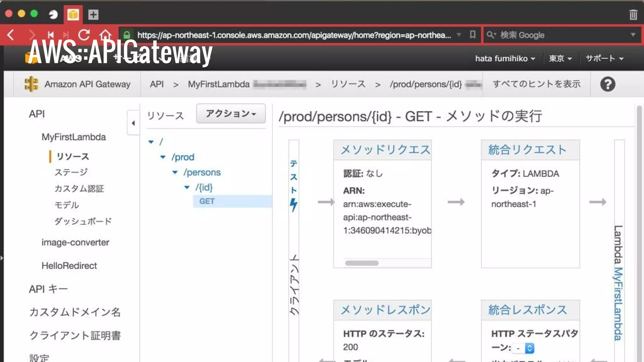This screenshot has width=644, height=362.
Task: Collapse the /prod tree node
Action: [163, 157]
